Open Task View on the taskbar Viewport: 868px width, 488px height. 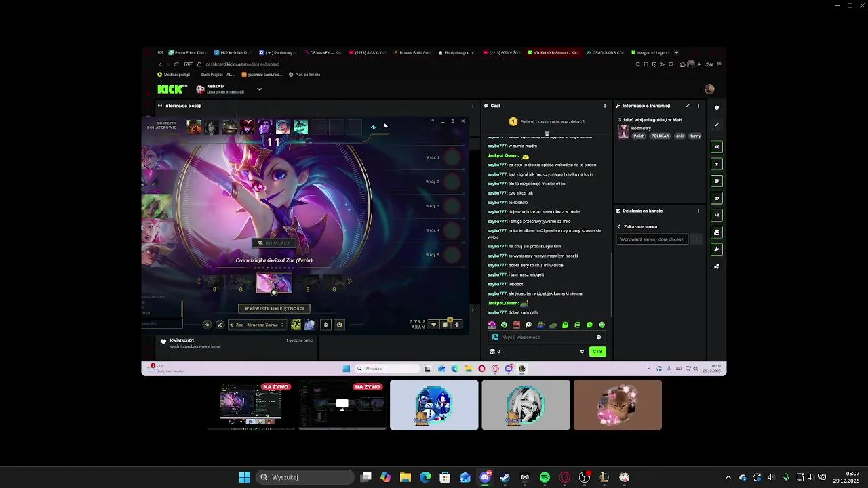point(366,477)
